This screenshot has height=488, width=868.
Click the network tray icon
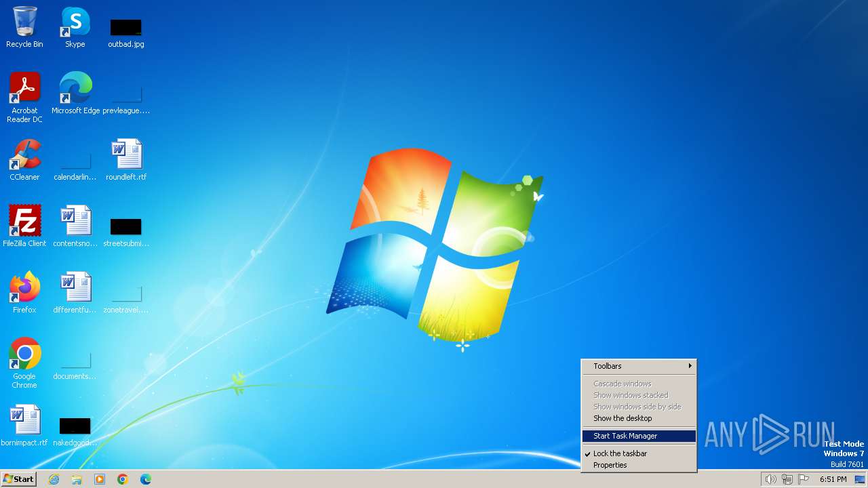point(787,479)
